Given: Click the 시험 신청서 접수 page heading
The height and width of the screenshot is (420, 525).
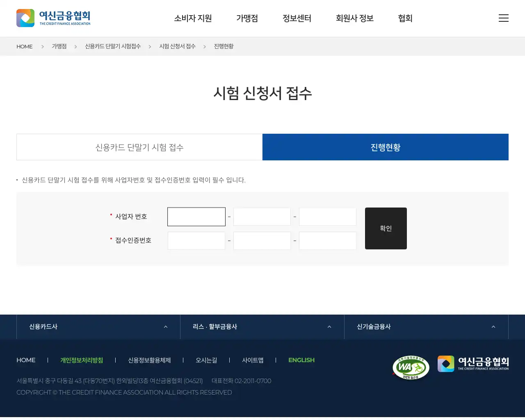Looking at the screenshot, I should tap(262, 93).
